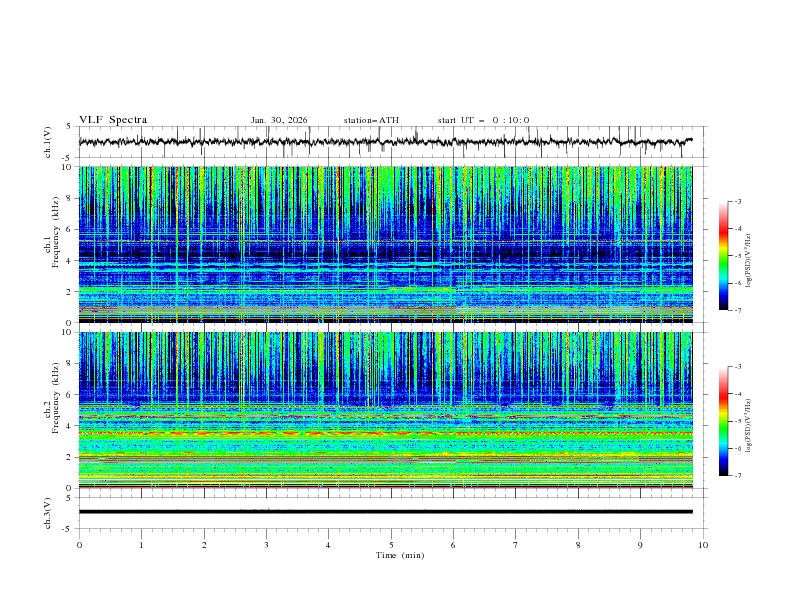Click time axis tick label "9"
This screenshot has height=612, width=792.
(640, 545)
